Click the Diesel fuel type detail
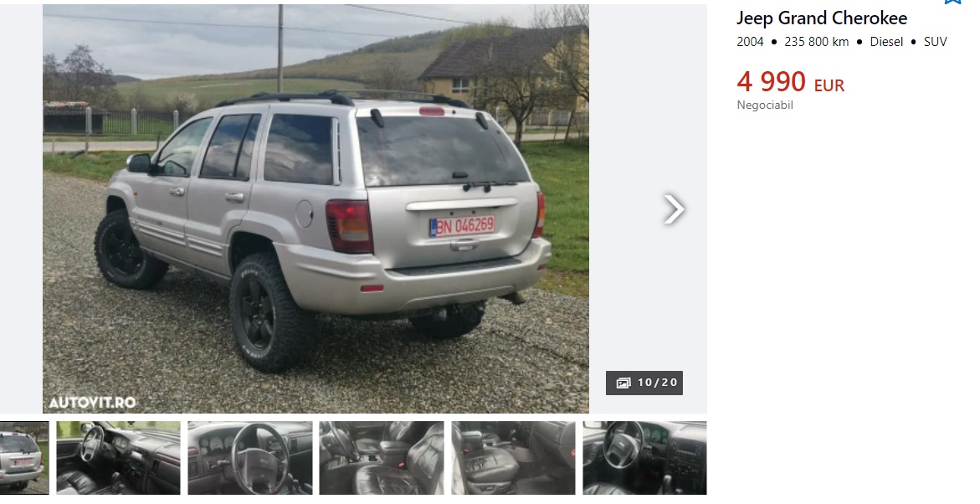 point(886,42)
